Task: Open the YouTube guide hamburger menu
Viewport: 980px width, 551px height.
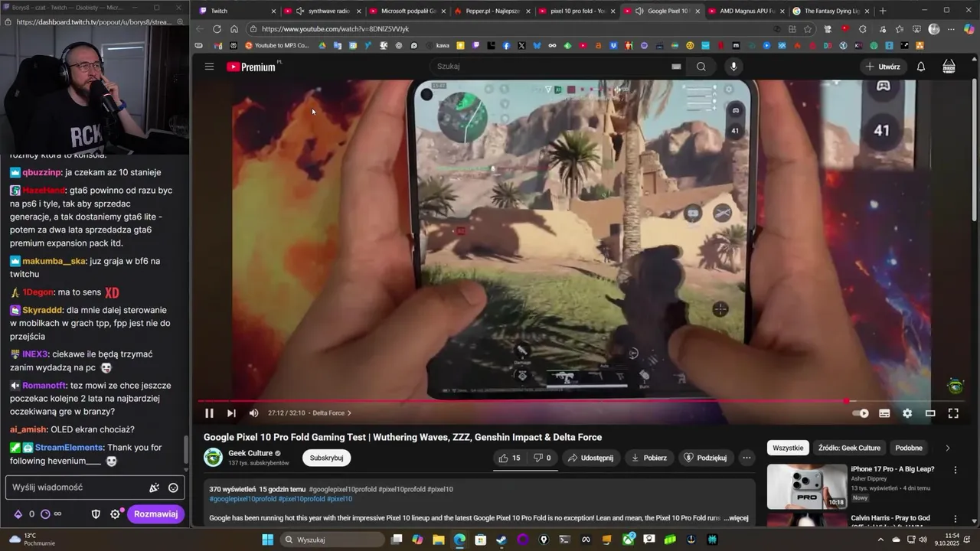Action: point(209,67)
